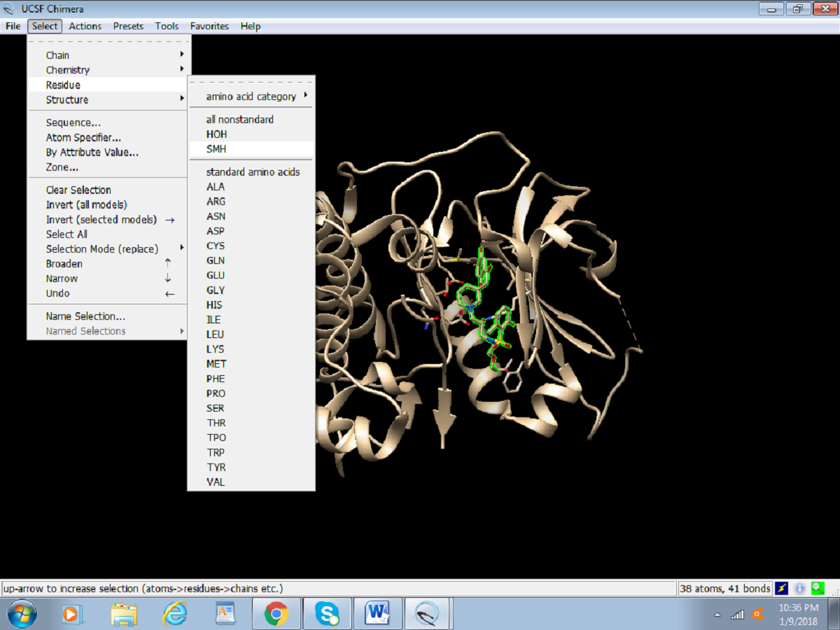
Task: Select TPO residues
Action: [x=251, y=437]
